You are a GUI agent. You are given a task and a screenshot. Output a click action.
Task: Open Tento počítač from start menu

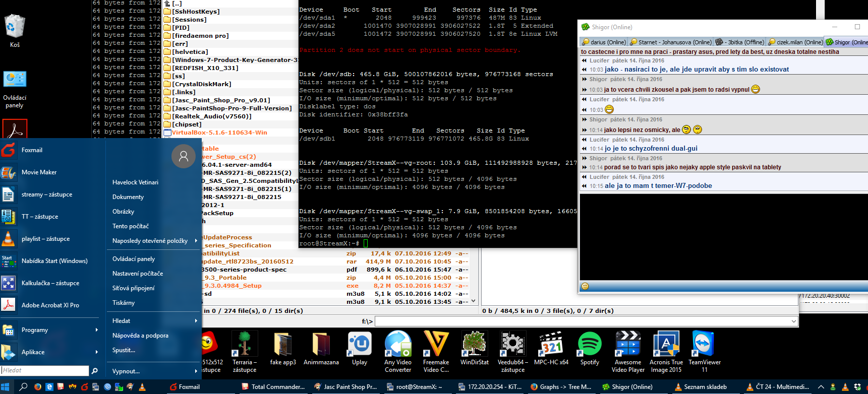pyautogui.click(x=131, y=226)
